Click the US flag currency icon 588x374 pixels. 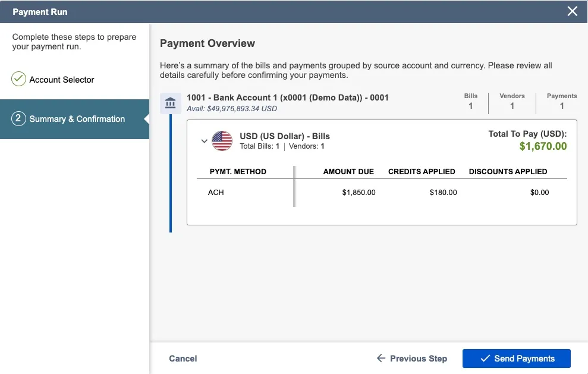[x=222, y=141]
